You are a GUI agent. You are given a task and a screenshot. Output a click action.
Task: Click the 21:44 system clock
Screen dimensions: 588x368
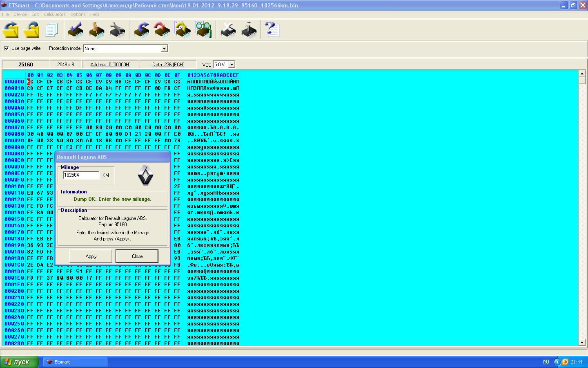[x=577, y=362]
